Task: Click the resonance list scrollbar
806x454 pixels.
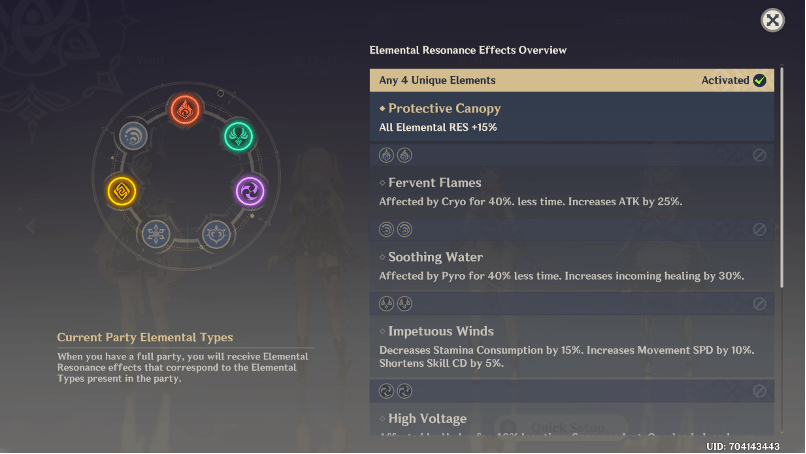Action: point(782,176)
